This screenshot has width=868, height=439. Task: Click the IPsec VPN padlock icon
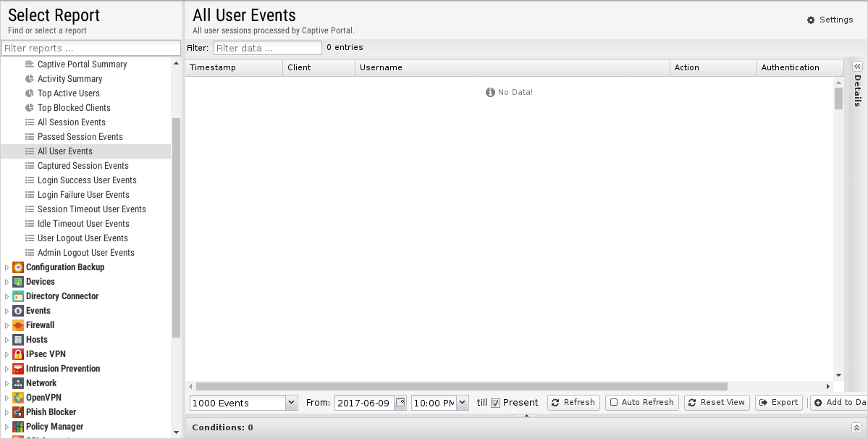[x=18, y=354]
